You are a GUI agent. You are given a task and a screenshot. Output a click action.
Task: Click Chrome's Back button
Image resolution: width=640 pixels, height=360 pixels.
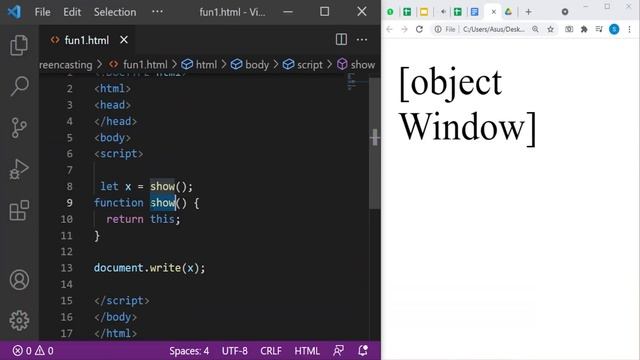coord(389,29)
